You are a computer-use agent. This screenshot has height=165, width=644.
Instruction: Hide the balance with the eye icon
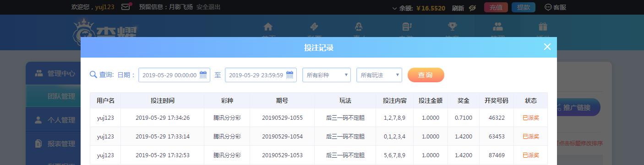[x=473, y=8]
